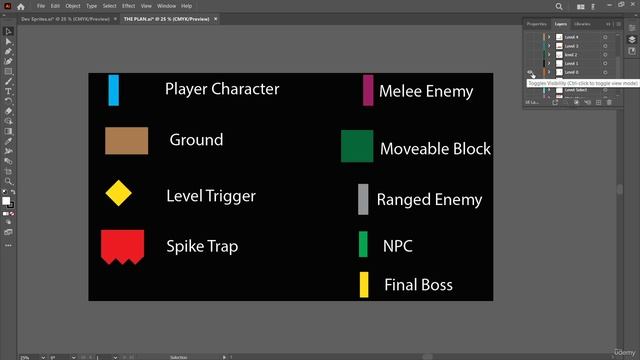Open the Effect menu
640x360 pixels.
tap(128, 6)
